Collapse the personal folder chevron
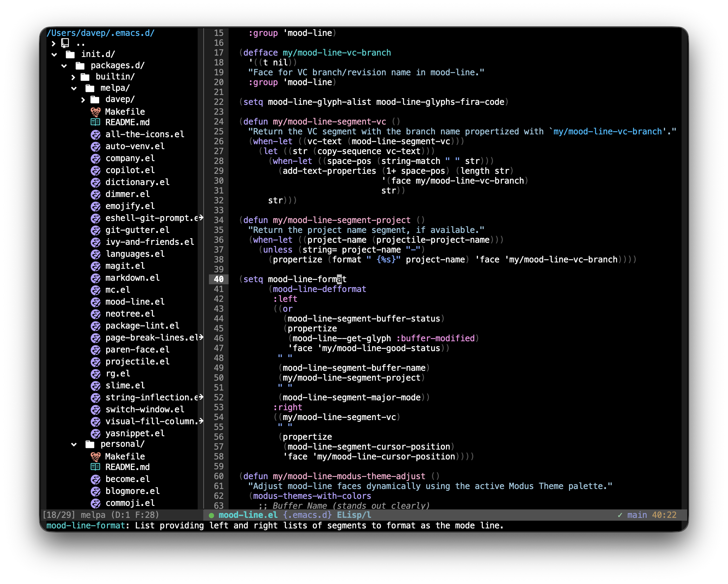This screenshot has width=728, height=584. (74, 444)
